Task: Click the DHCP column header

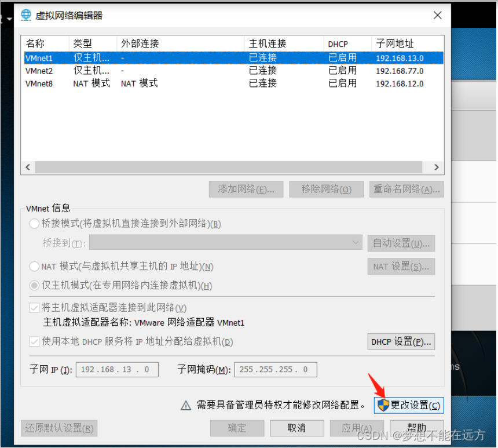Action: click(x=348, y=43)
